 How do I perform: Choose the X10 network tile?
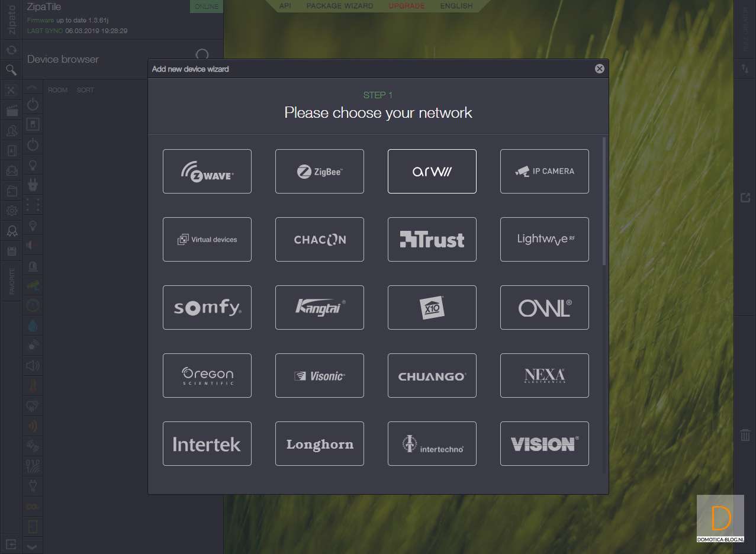pyautogui.click(x=432, y=307)
